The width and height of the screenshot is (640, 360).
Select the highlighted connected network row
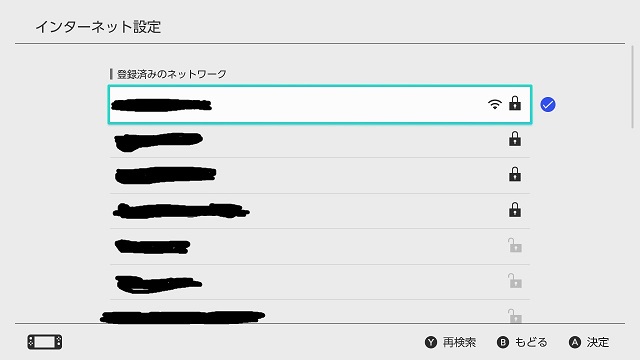coord(320,104)
